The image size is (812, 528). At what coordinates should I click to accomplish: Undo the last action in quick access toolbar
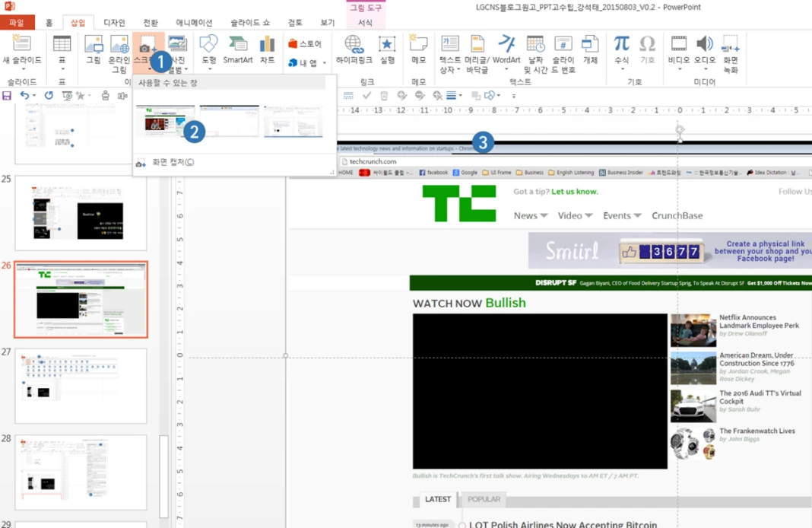tap(24, 95)
